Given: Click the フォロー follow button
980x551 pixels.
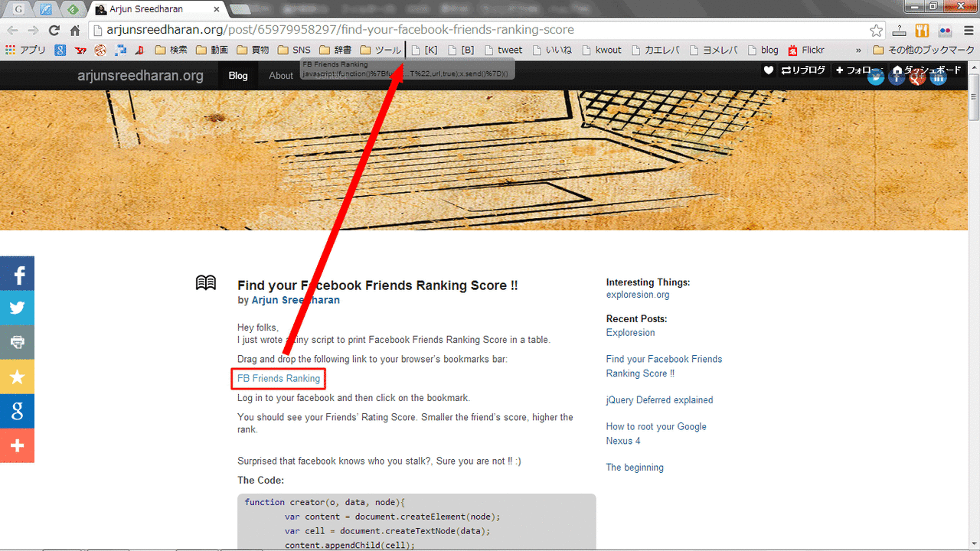Looking at the screenshot, I should coord(859,70).
